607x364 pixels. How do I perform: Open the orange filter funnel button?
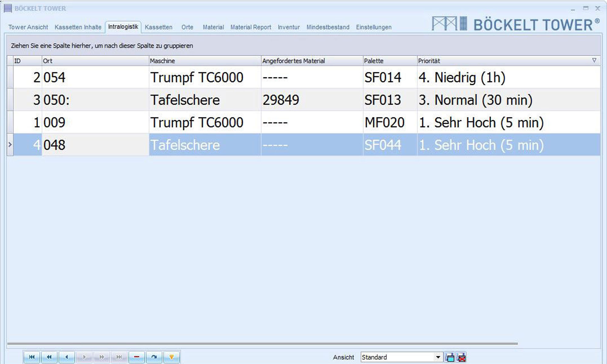point(171,357)
